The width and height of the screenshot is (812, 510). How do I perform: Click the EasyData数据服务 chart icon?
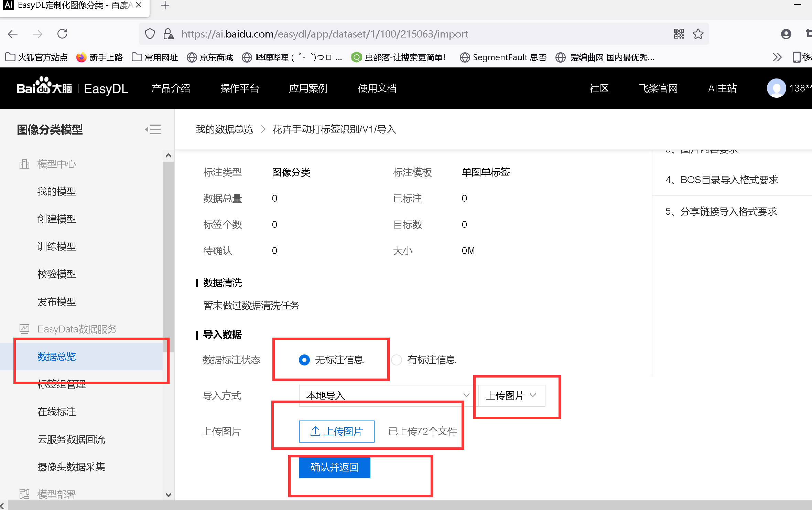click(24, 329)
